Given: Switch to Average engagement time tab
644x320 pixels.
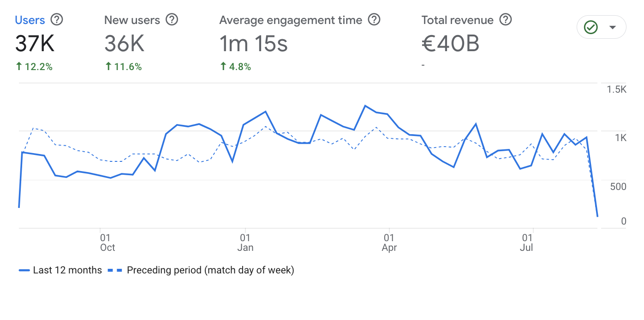Looking at the screenshot, I should [291, 20].
